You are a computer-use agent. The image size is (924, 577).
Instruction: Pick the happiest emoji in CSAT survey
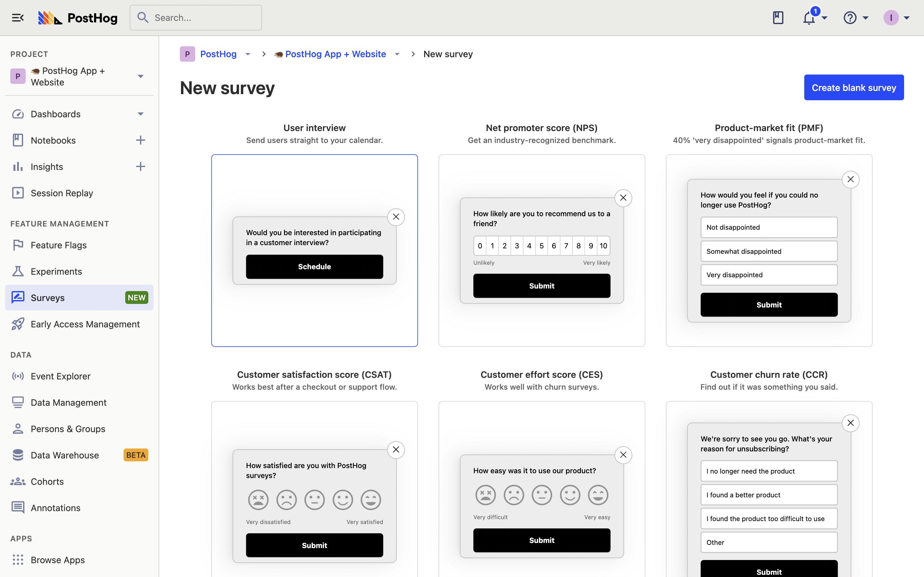coord(371,500)
